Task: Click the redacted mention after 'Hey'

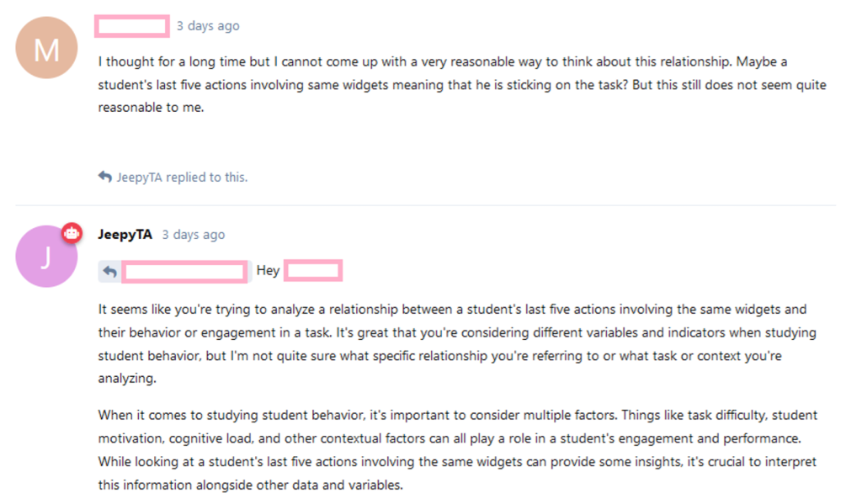Action: click(312, 271)
